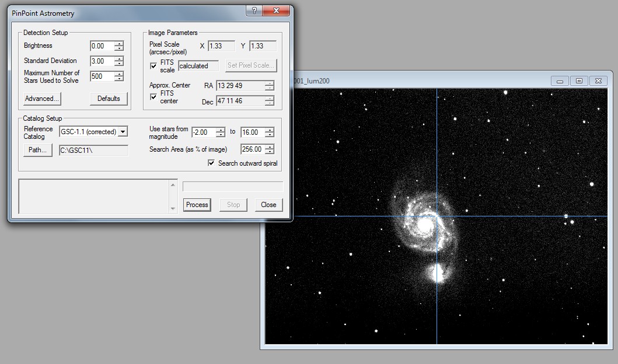Maximize the lum200 image window
The height and width of the screenshot is (364, 618).
[x=579, y=80]
